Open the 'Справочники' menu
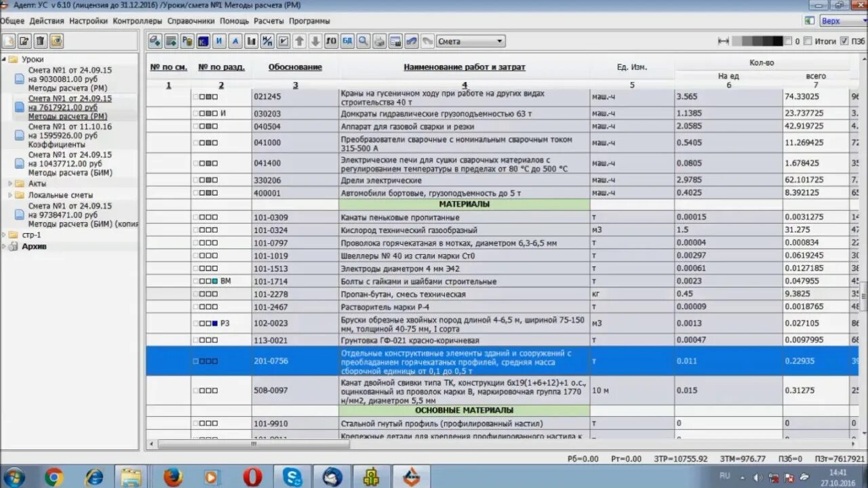This screenshot has height=488, width=868. pos(191,21)
